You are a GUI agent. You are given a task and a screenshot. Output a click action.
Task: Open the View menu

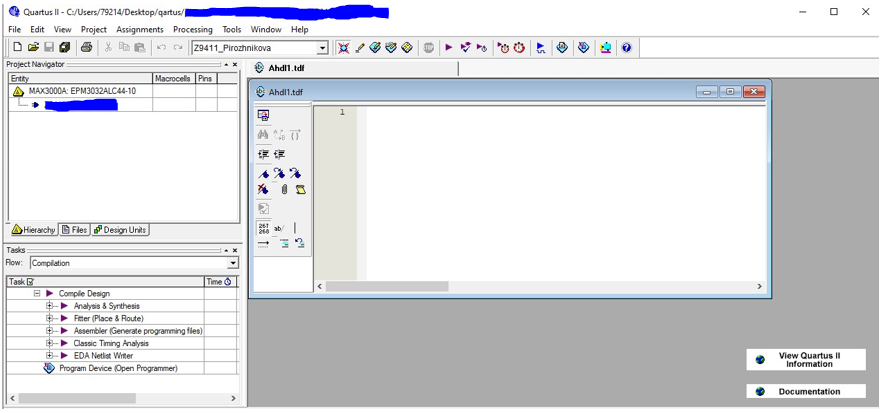coord(63,29)
